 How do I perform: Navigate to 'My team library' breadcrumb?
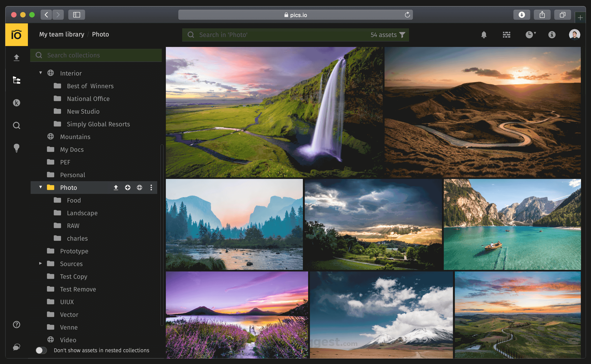pos(62,34)
